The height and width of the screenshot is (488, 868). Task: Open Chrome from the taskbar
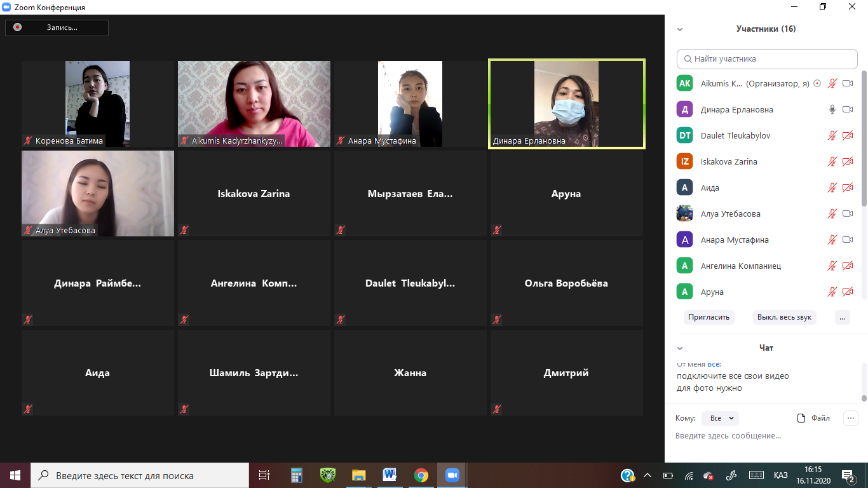tap(421, 475)
